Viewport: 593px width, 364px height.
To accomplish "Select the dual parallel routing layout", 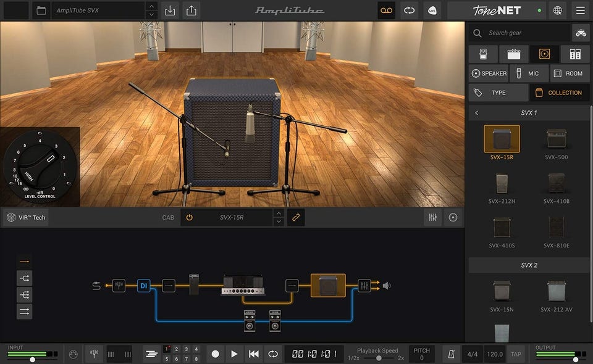I will [x=24, y=312].
